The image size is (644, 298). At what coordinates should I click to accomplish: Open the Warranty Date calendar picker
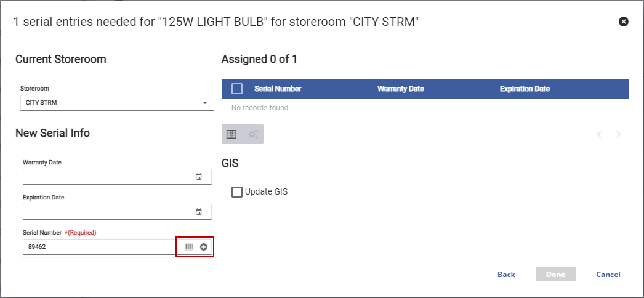tap(199, 177)
